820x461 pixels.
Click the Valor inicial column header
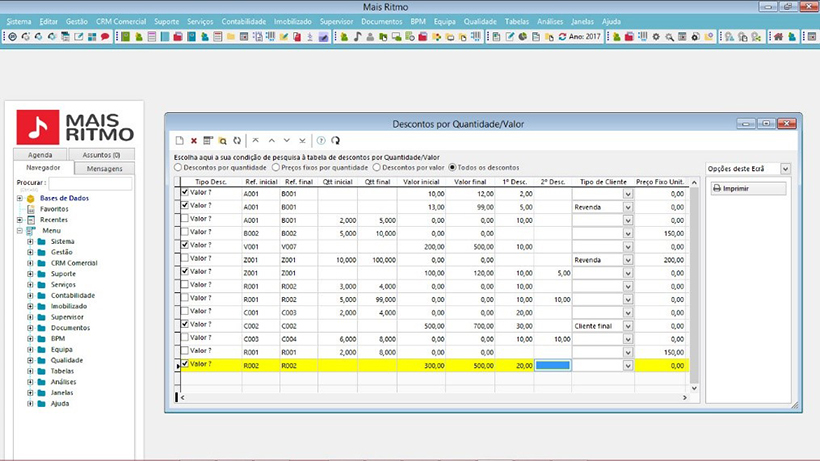click(421, 182)
